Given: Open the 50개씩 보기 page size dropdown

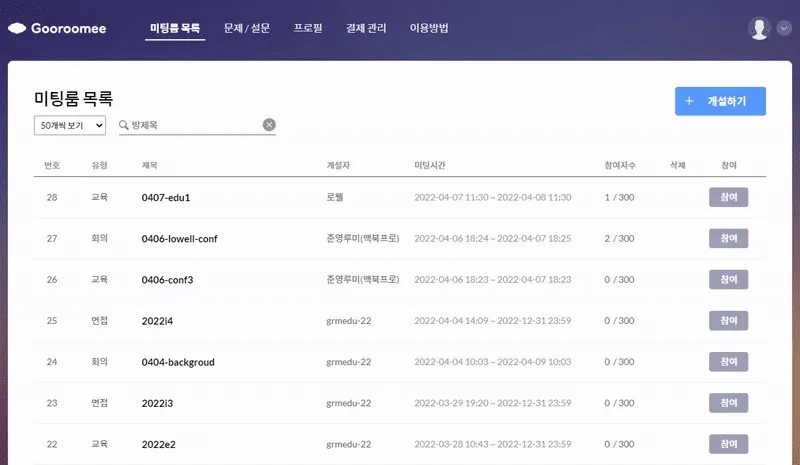Looking at the screenshot, I should 70,125.
